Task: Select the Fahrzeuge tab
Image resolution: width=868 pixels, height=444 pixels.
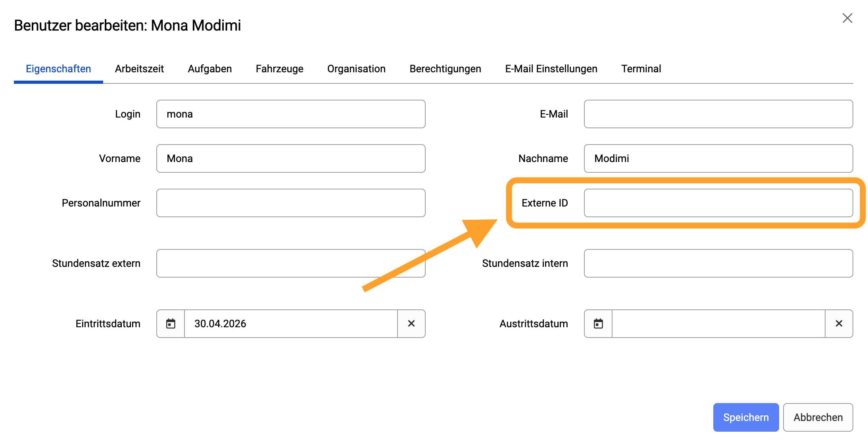Action: 280,69
